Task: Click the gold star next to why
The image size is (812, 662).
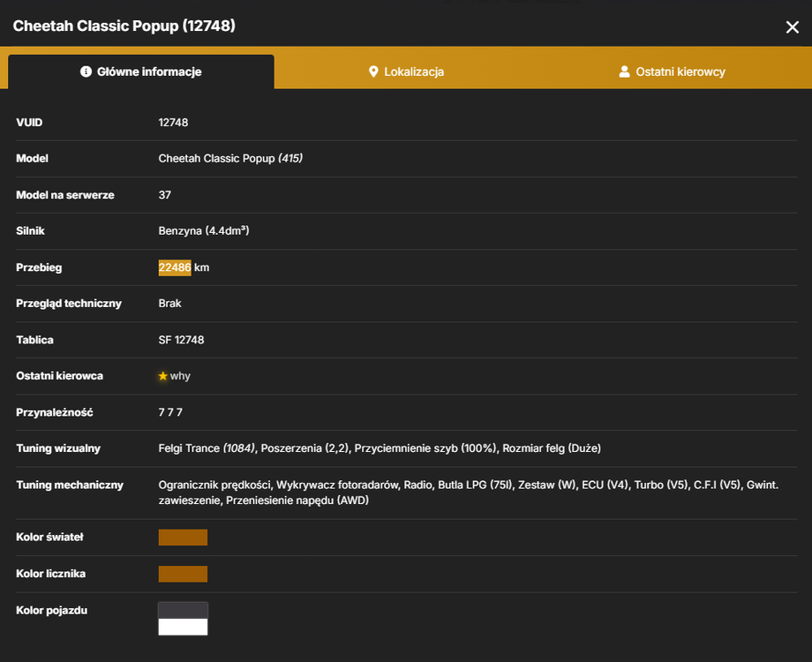Action: click(162, 375)
